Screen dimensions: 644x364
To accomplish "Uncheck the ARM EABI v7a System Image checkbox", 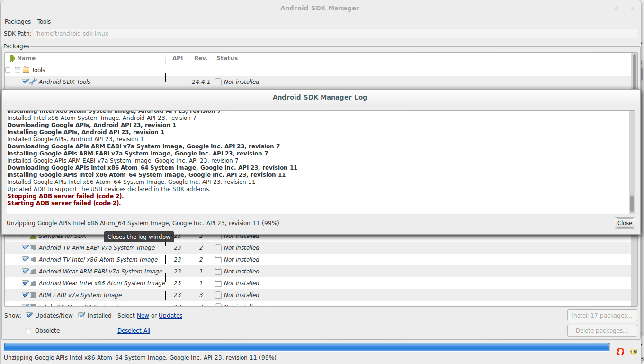I will coord(25,295).
